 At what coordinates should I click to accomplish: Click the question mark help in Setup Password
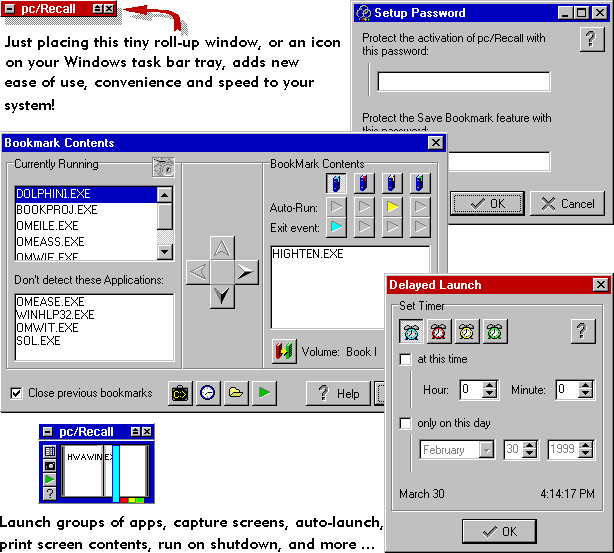(x=592, y=40)
